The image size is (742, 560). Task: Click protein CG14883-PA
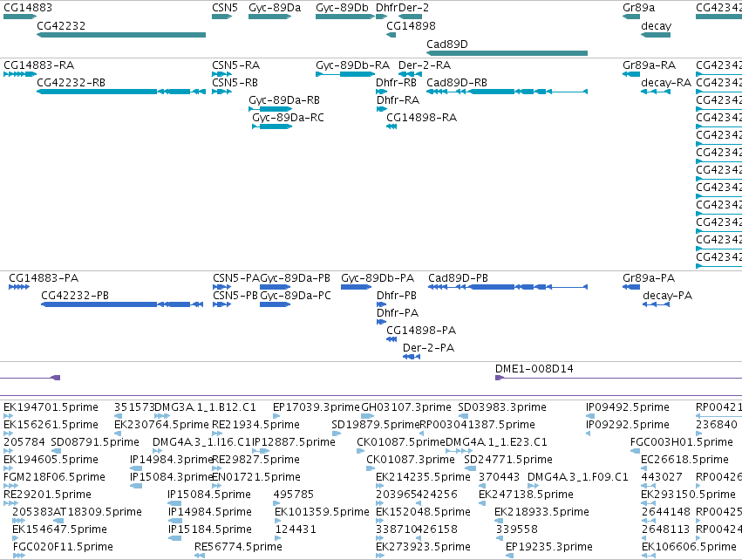point(44,278)
